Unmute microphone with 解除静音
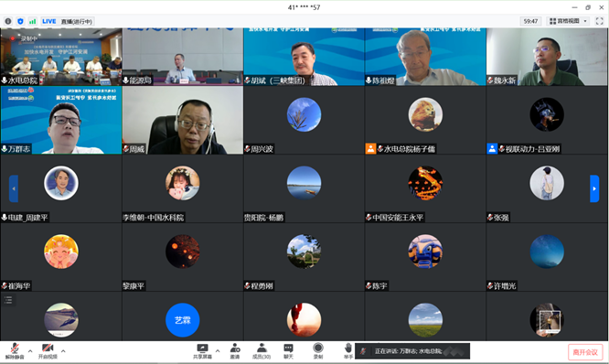This screenshot has width=609, height=364. (x=15, y=351)
